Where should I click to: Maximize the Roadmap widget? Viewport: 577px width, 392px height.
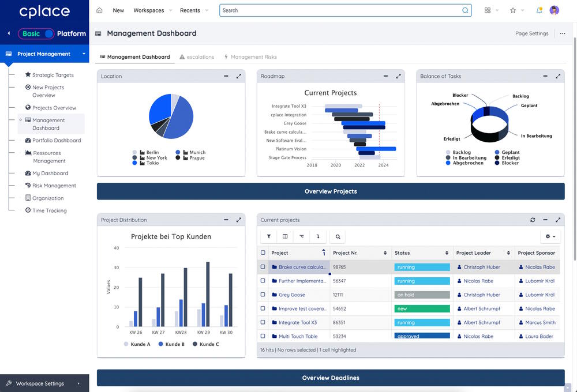tap(398, 76)
